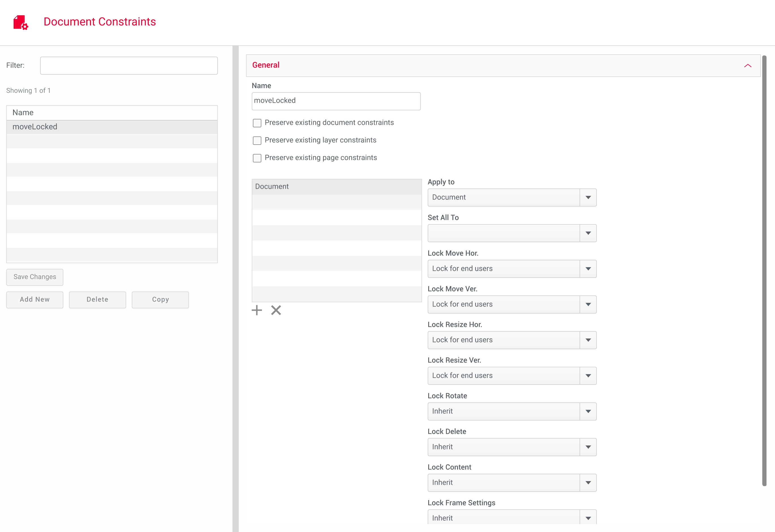Enable Preserve existing document constraints
This screenshot has height=532, width=775.
[257, 123]
